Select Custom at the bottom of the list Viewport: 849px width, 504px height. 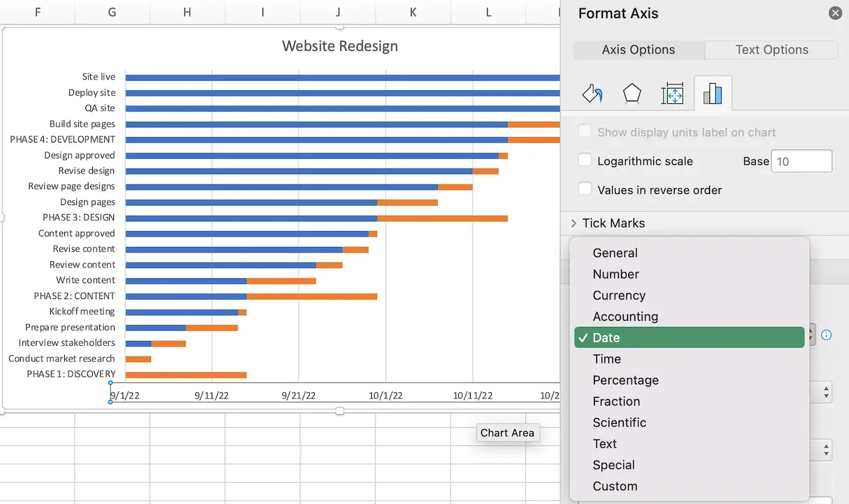pos(615,486)
